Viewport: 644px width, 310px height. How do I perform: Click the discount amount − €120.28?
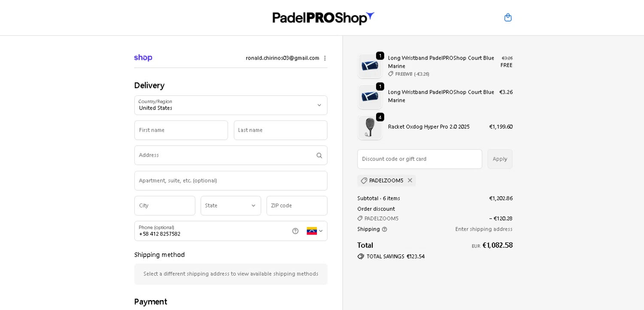pos(501,219)
